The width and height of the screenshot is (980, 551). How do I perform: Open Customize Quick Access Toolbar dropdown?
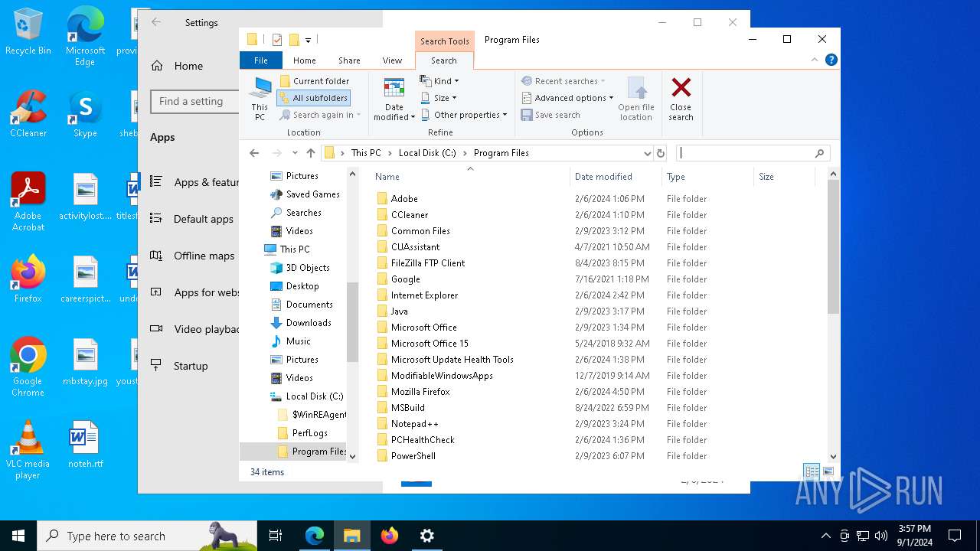click(308, 40)
